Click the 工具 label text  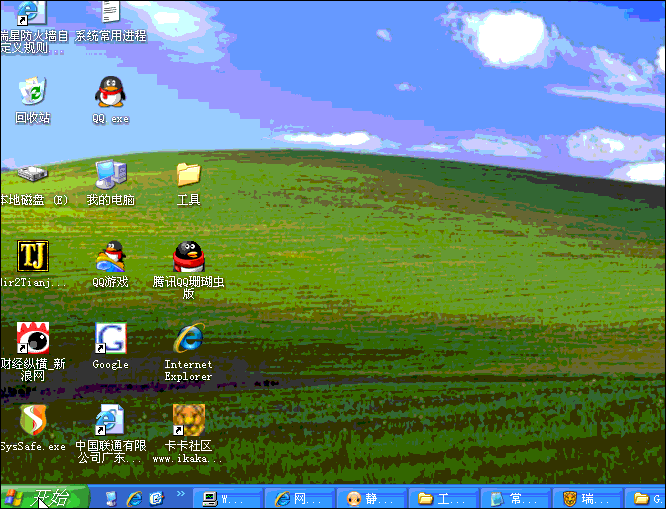tap(189, 200)
